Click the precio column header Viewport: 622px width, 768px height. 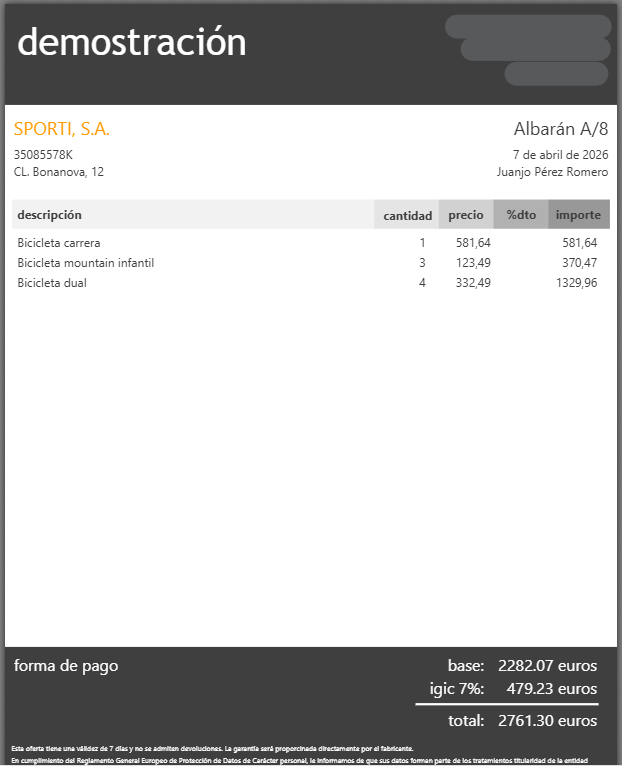pyautogui.click(x=466, y=215)
